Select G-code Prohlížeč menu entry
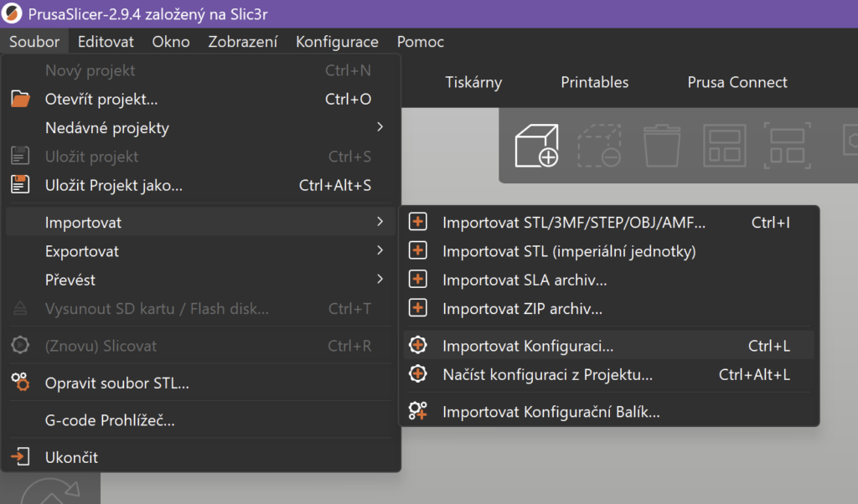 (x=110, y=420)
